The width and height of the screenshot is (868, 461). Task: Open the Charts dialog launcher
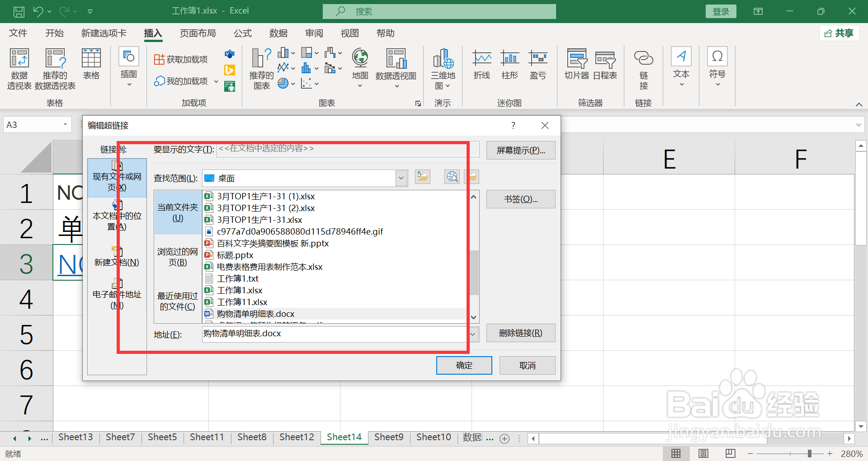(x=418, y=103)
